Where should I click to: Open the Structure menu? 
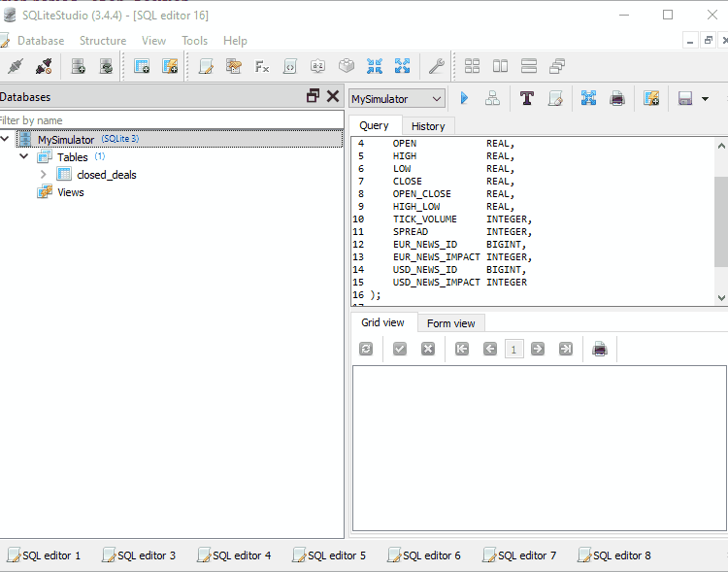point(103,41)
